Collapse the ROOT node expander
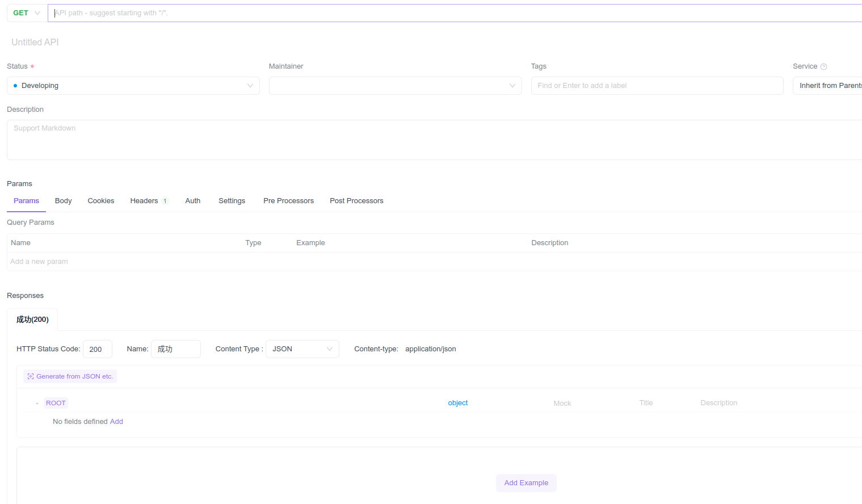862x504 pixels. click(37, 404)
